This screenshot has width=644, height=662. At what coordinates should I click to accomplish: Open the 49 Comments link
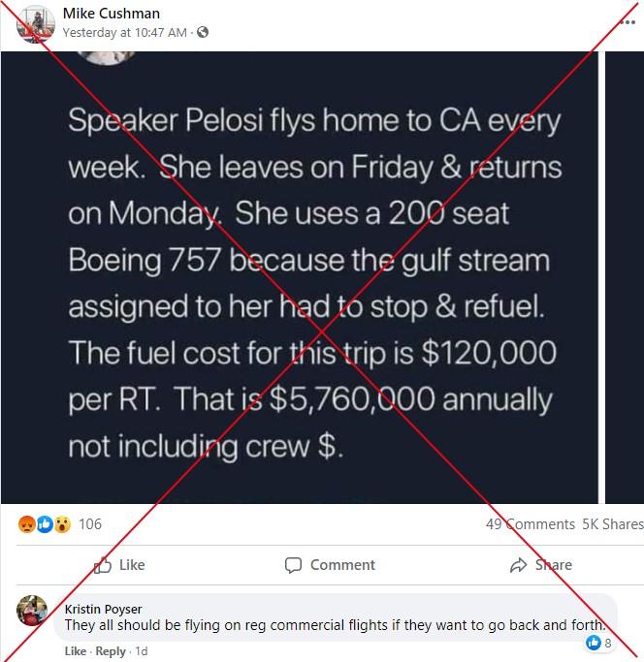531,524
